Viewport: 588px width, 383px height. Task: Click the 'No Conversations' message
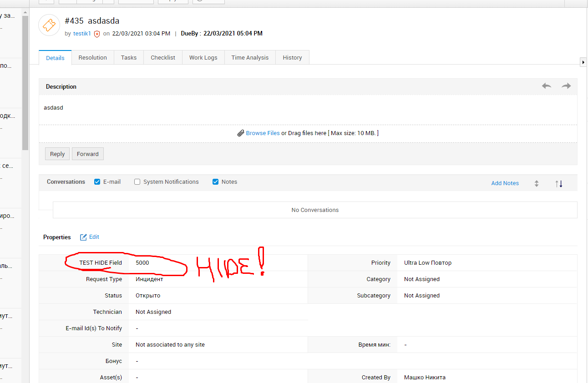[315, 210]
